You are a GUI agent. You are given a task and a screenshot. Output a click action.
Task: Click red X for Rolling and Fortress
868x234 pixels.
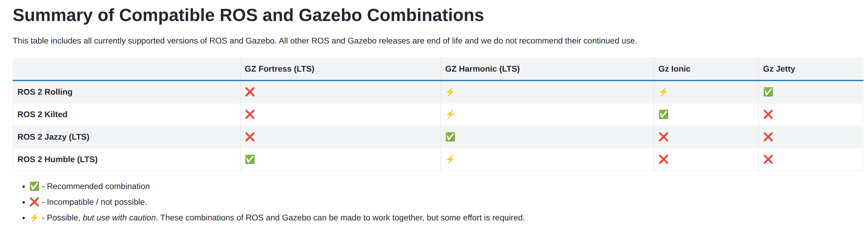point(250,92)
